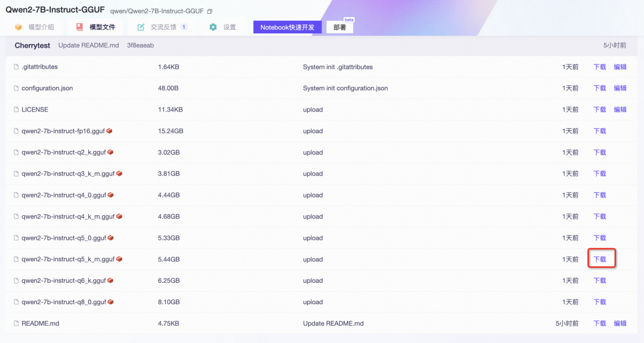The image size is (644, 343).
Task: Download qwen2-7b-instruct-q6_k.gguf
Action: point(600,280)
